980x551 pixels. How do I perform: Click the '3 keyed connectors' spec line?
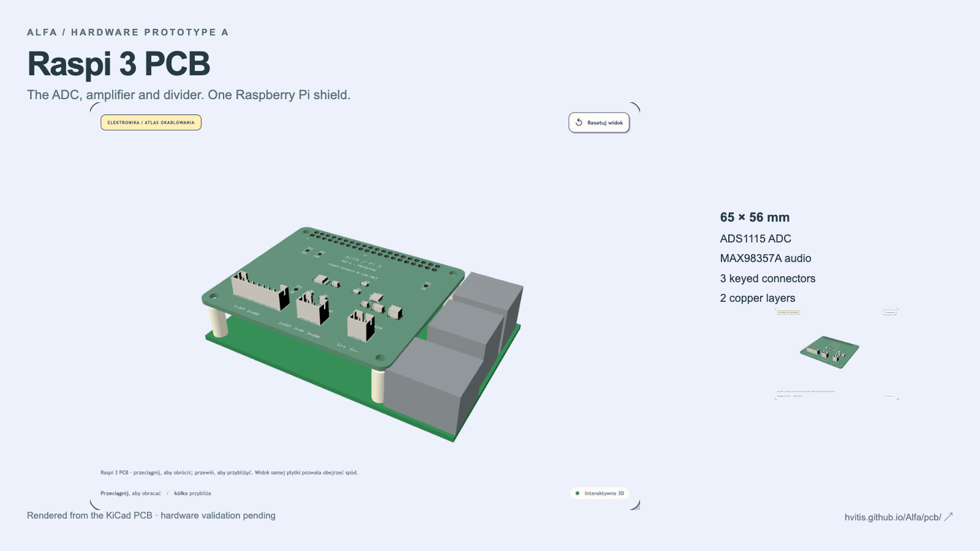[767, 279]
